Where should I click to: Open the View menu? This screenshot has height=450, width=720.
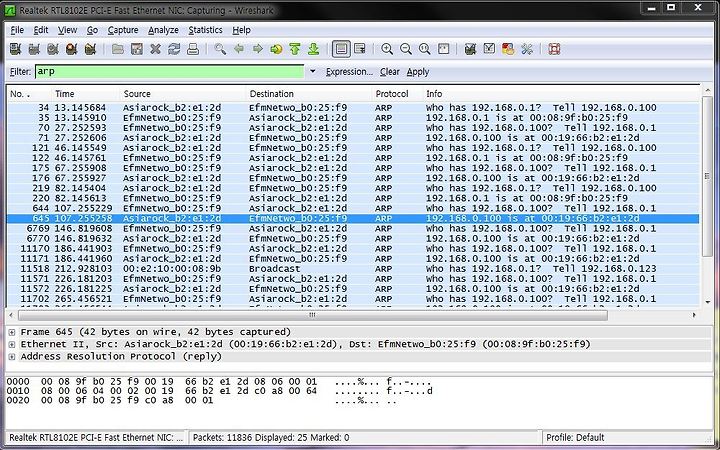pyautogui.click(x=67, y=30)
